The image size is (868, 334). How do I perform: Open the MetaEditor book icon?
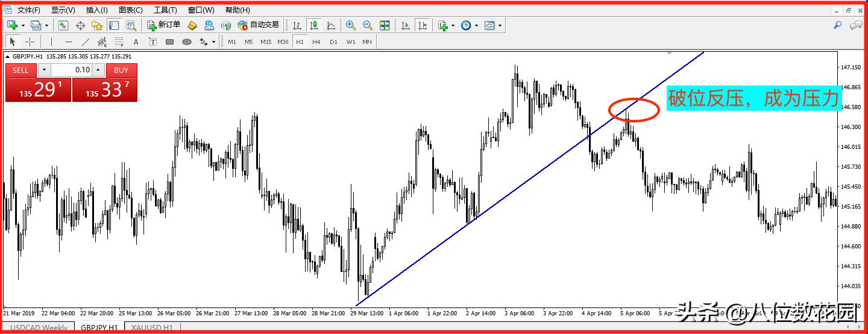(x=192, y=25)
